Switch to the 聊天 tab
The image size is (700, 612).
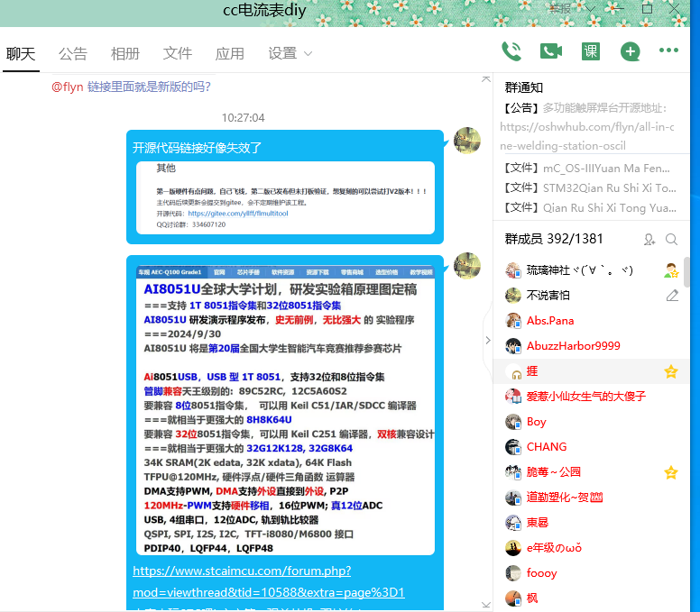[21, 54]
